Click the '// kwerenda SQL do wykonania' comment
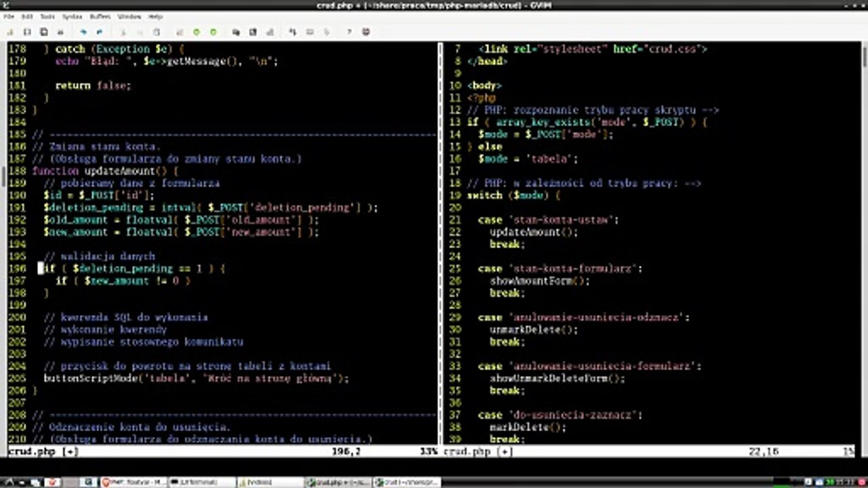Image resolution: width=868 pixels, height=488 pixels. (x=125, y=317)
